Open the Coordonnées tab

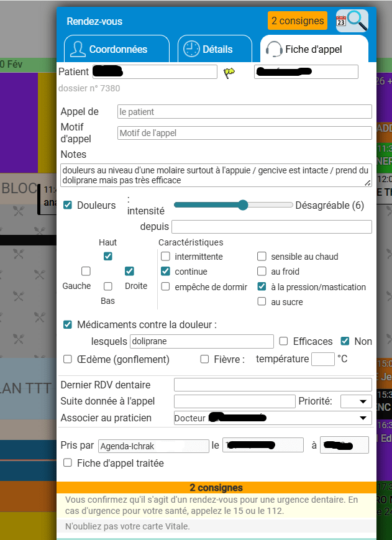pos(116,50)
